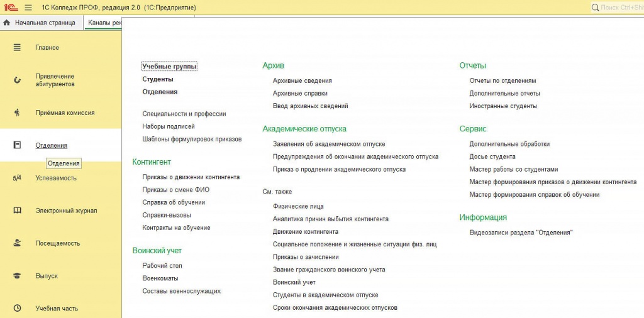Click the Успеваемость 5/4 icon
This screenshot has height=318, width=644.
17,178
